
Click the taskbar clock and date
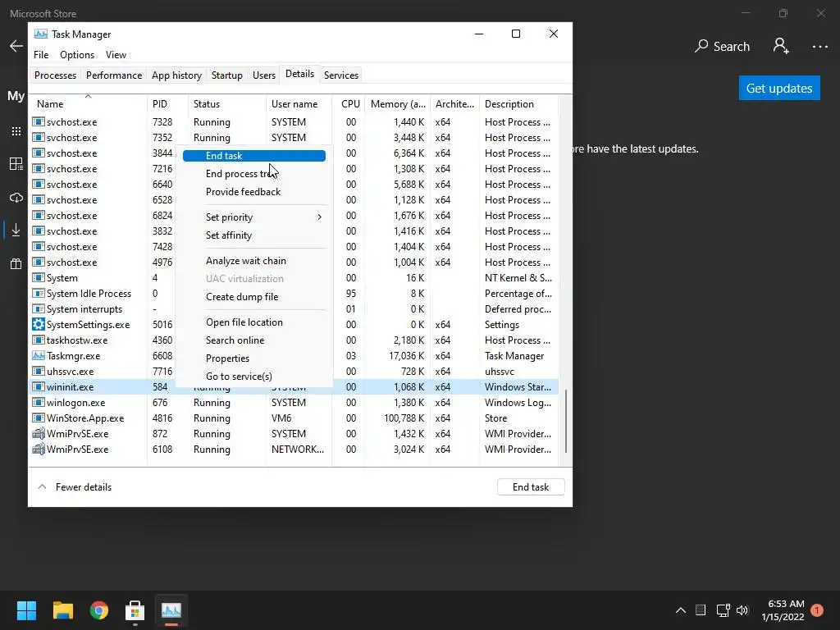783,610
